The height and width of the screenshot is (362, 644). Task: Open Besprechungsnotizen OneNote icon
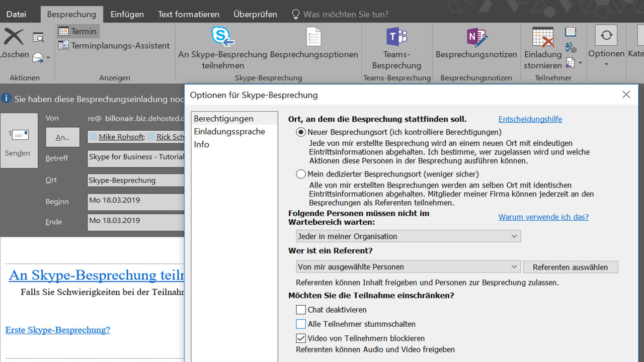coord(476,37)
